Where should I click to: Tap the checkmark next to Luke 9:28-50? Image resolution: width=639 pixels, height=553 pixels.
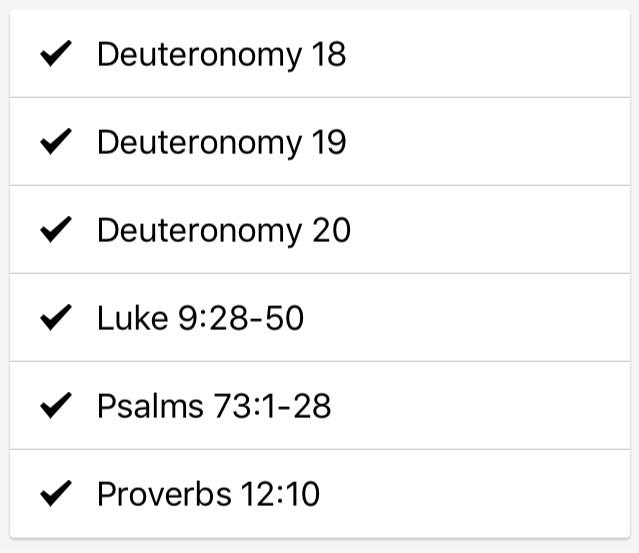coord(55,318)
